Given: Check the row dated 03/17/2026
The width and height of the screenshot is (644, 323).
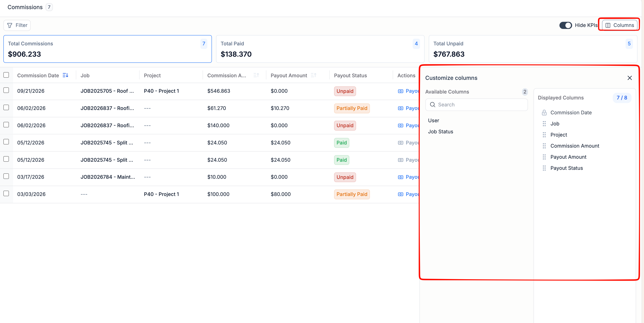Looking at the screenshot, I should click(x=6, y=176).
